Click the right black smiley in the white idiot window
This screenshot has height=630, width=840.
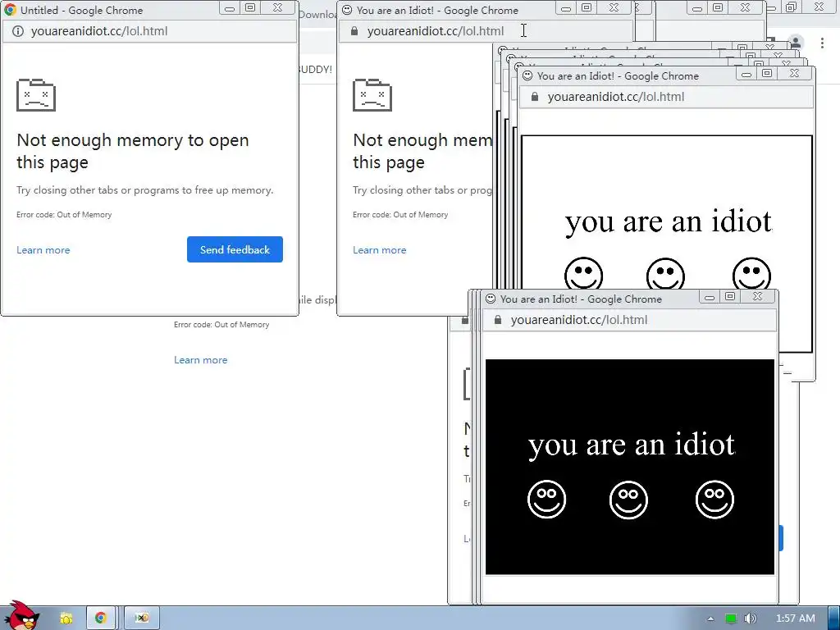(x=751, y=275)
